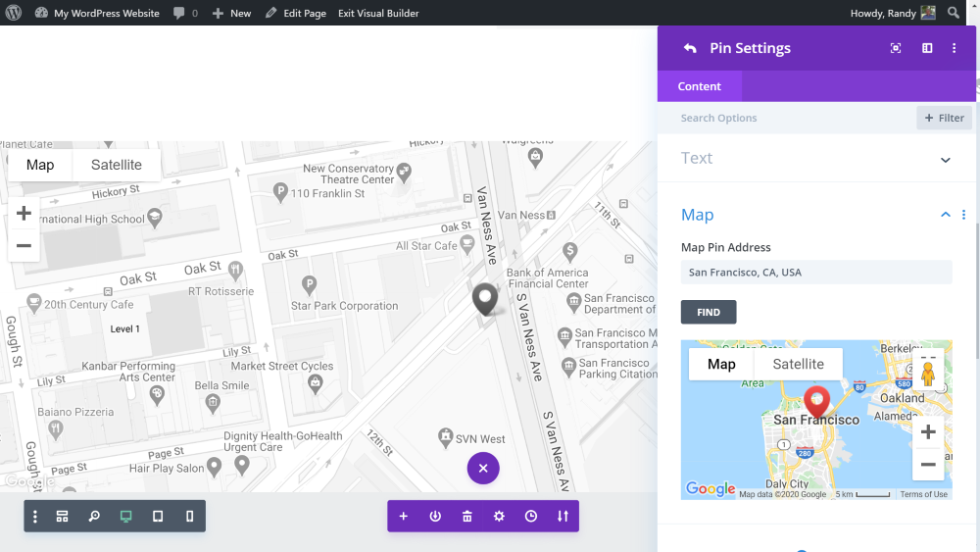Exit Visual Builder
Image resolution: width=980 pixels, height=552 pixels.
pyautogui.click(x=378, y=13)
